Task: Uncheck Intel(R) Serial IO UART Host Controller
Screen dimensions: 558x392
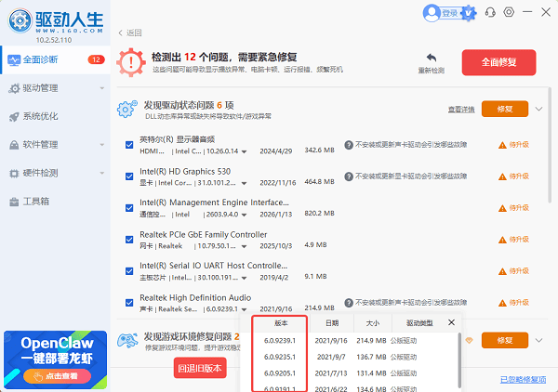Action: click(x=129, y=271)
